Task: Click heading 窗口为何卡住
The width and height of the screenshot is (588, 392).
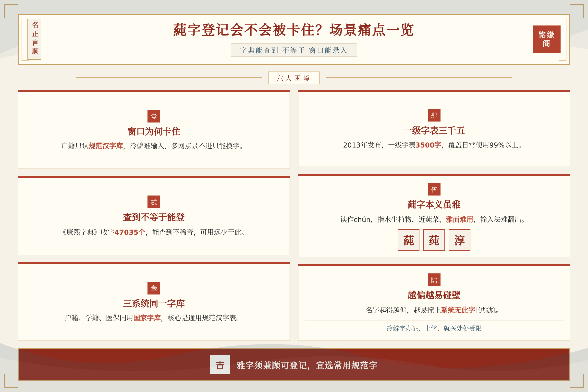Action: click(x=154, y=131)
